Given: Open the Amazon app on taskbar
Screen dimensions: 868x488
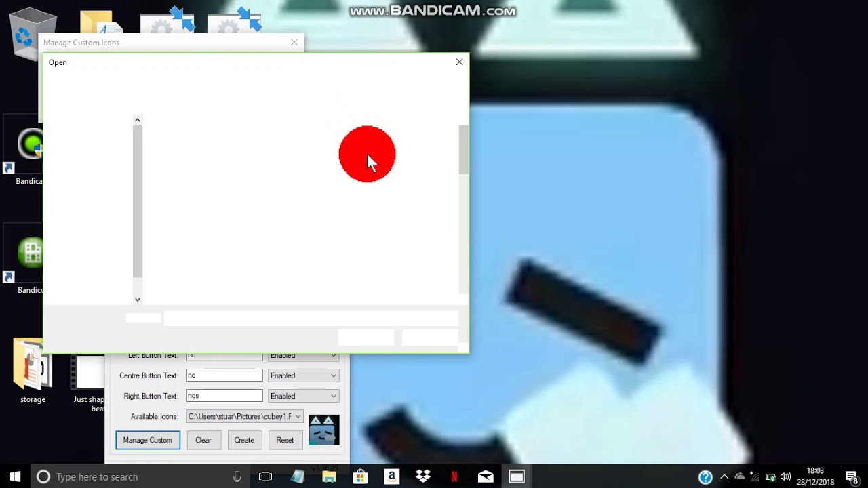Looking at the screenshot, I should click(x=391, y=476).
